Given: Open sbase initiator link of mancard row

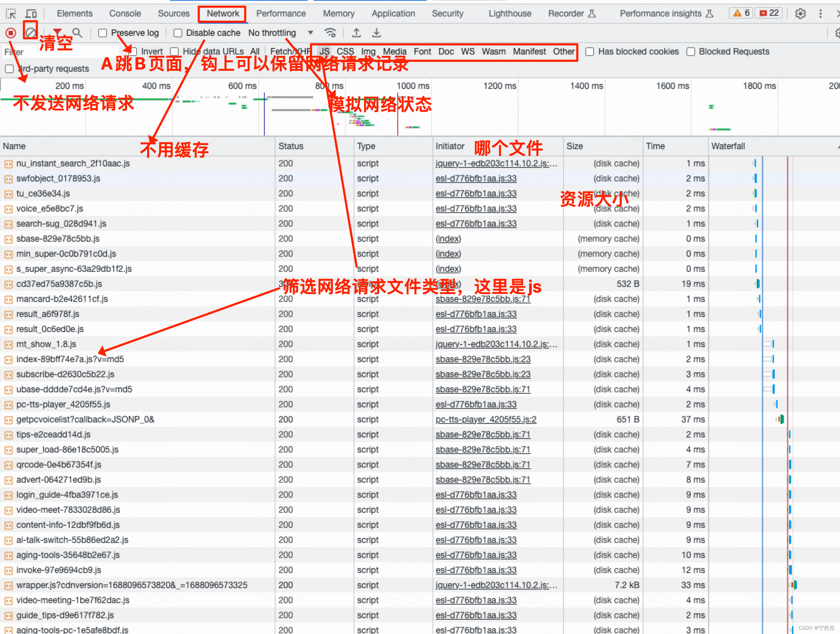Looking at the screenshot, I should coord(483,299).
